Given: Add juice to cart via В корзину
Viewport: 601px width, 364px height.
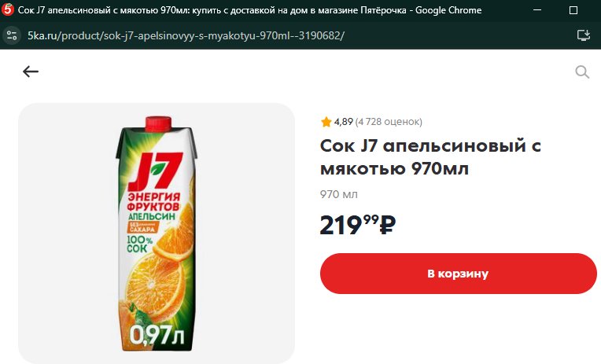Looking at the screenshot, I should 458,274.
